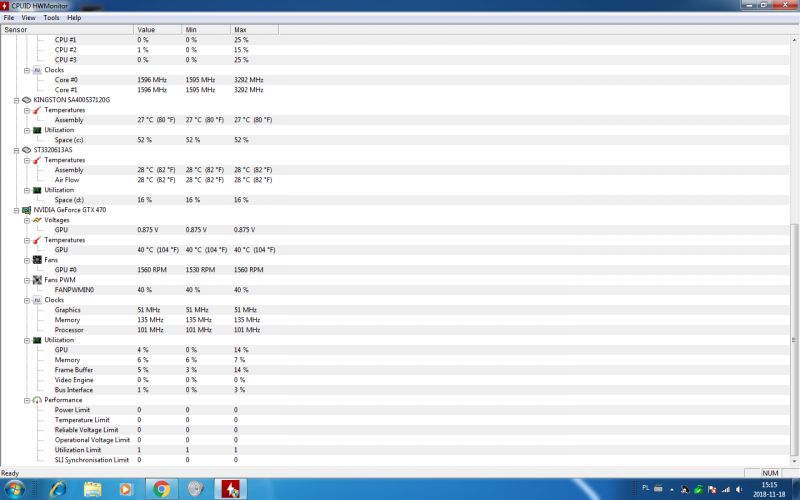
Task: Click the vertical scrollbar down arrow
Action: click(x=794, y=461)
